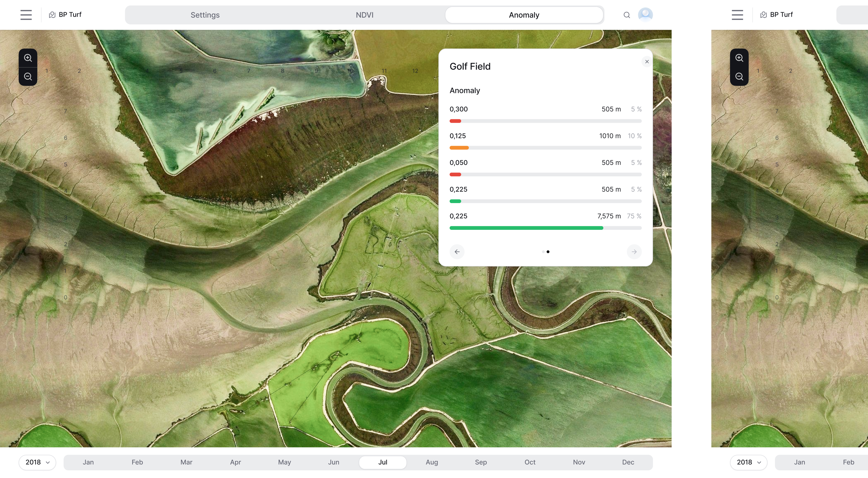Expand the 2018 year selector on right

[748, 462]
